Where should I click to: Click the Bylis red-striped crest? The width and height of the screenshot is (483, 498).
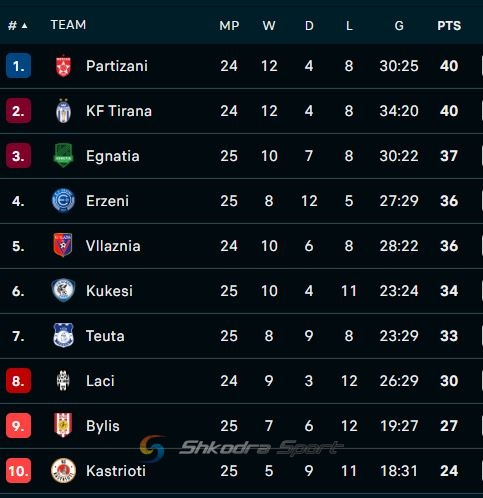pos(63,425)
